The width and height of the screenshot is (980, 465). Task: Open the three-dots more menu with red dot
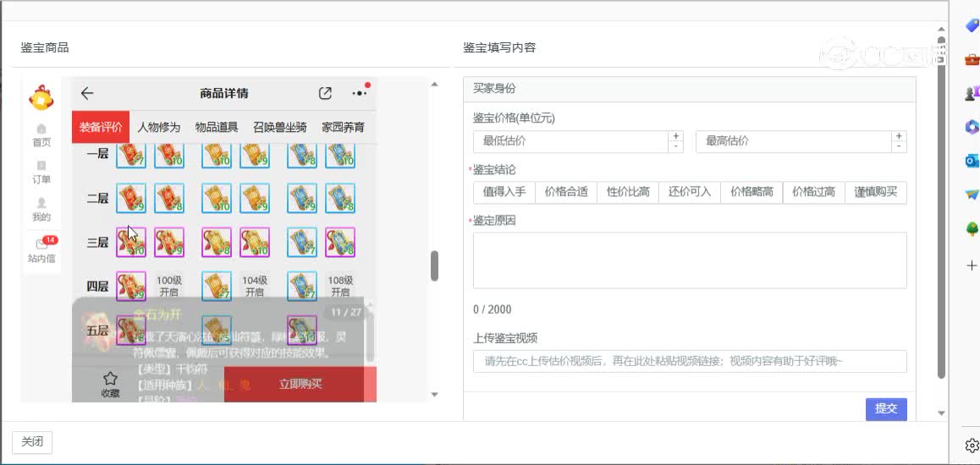point(360,93)
